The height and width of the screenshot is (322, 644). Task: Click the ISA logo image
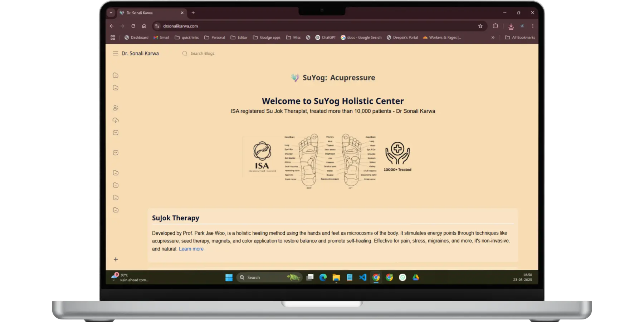[262, 156]
